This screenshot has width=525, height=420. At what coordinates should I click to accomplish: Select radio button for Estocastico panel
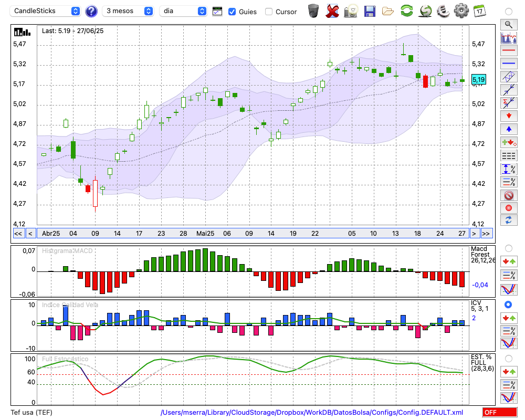coord(509,359)
